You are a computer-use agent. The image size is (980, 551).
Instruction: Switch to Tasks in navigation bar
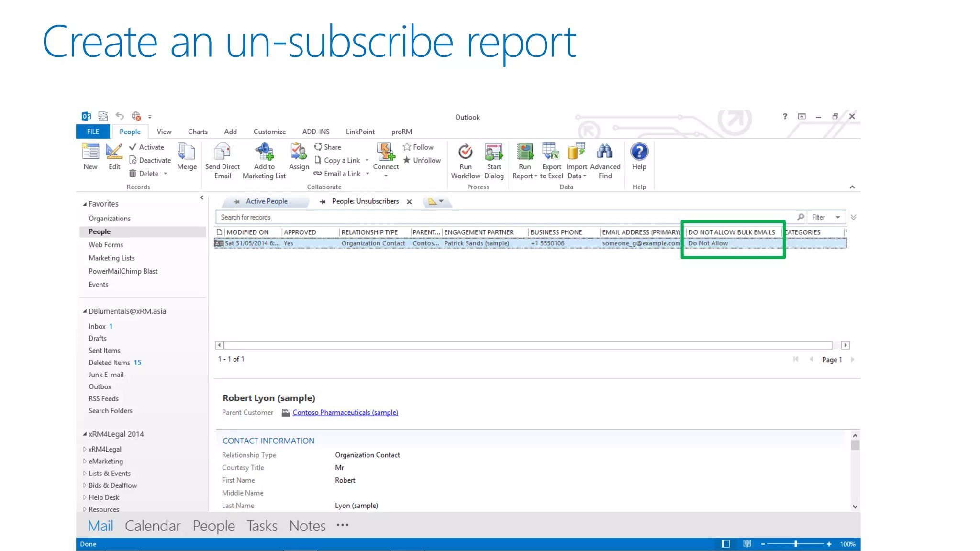pos(262,526)
